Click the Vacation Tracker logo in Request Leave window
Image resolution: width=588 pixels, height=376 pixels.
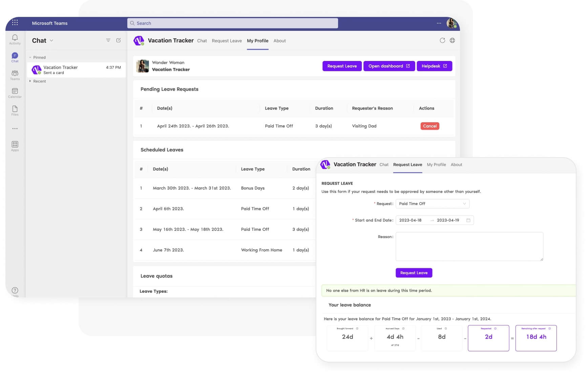click(x=325, y=165)
